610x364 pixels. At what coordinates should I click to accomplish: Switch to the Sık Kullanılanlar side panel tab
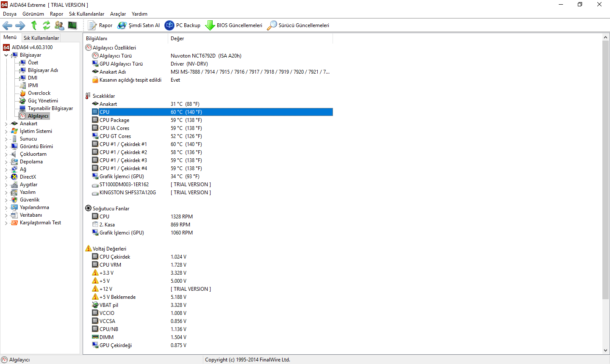coord(41,38)
